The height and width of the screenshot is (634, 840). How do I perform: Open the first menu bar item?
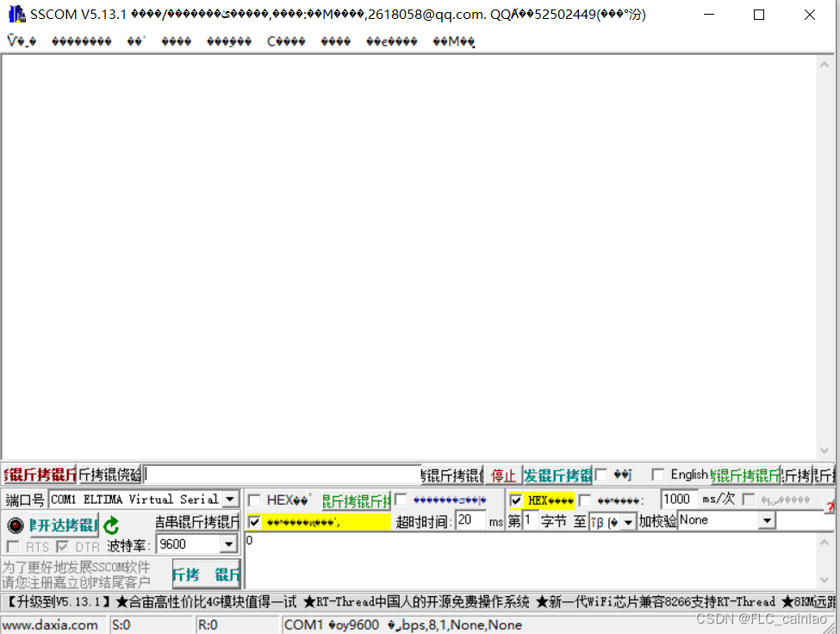pyautogui.click(x=19, y=40)
